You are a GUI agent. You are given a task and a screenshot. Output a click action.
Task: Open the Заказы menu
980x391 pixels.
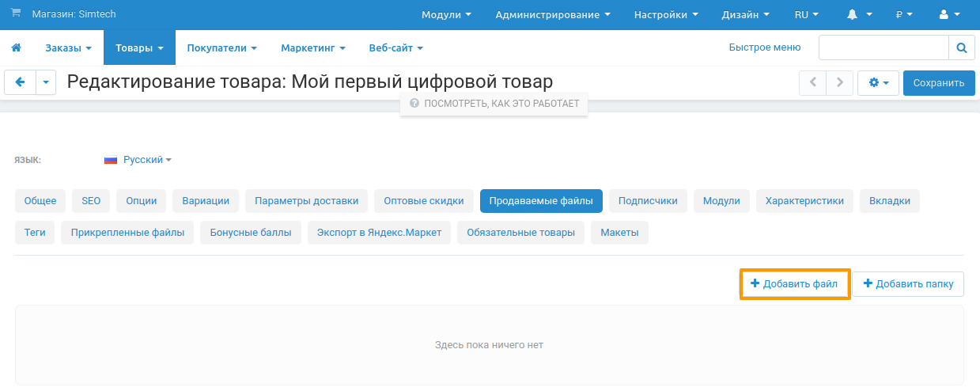pos(68,48)
